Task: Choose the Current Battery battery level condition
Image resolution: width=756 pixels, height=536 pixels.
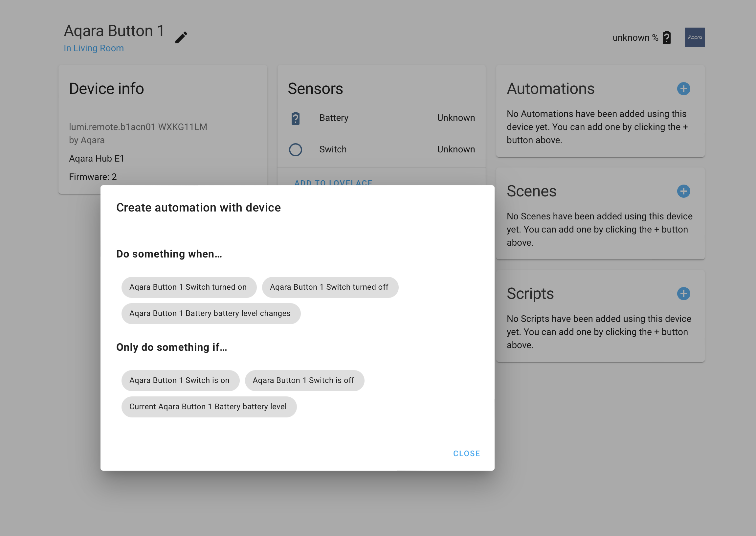Action: [209, 407]
